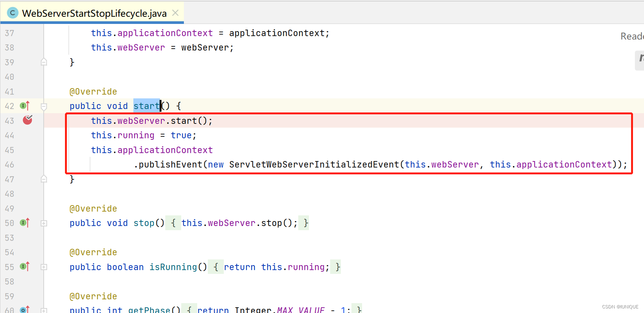Click the 'return' keyword on line 55
Image resolution: width=644 pixels, height=313 pixels.
(x=240, y=267)
